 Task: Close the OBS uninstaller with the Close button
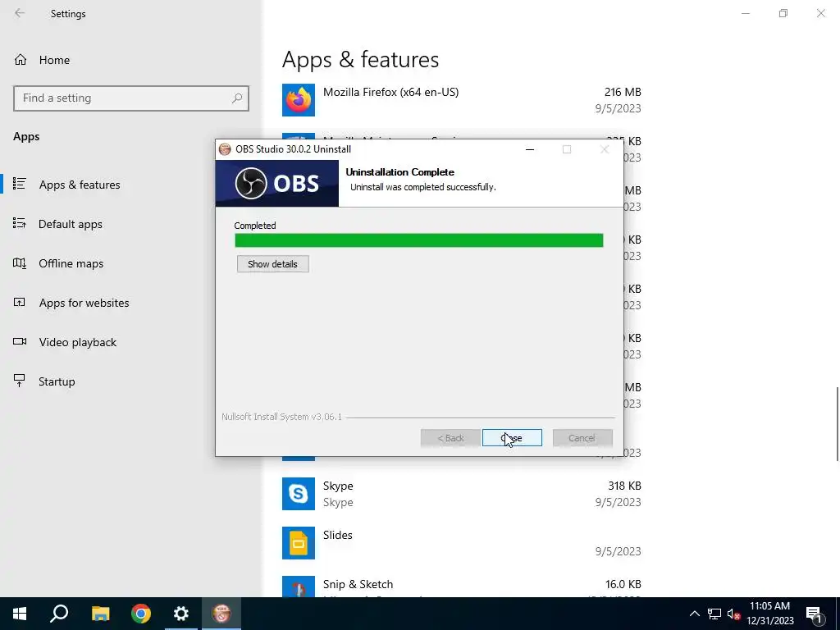click(x=512, y=438)
